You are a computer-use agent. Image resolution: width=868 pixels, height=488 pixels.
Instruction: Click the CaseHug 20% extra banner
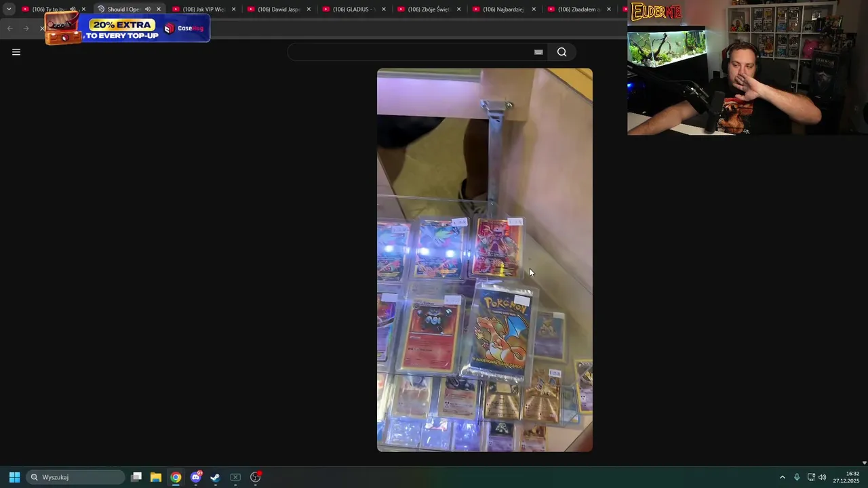[127, 28]
